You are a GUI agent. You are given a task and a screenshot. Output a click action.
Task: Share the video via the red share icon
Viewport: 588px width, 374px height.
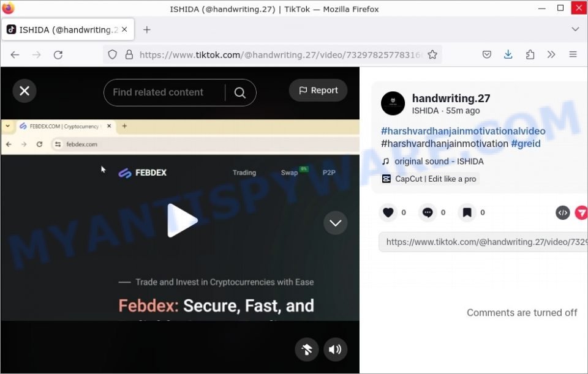coord(581,212)
